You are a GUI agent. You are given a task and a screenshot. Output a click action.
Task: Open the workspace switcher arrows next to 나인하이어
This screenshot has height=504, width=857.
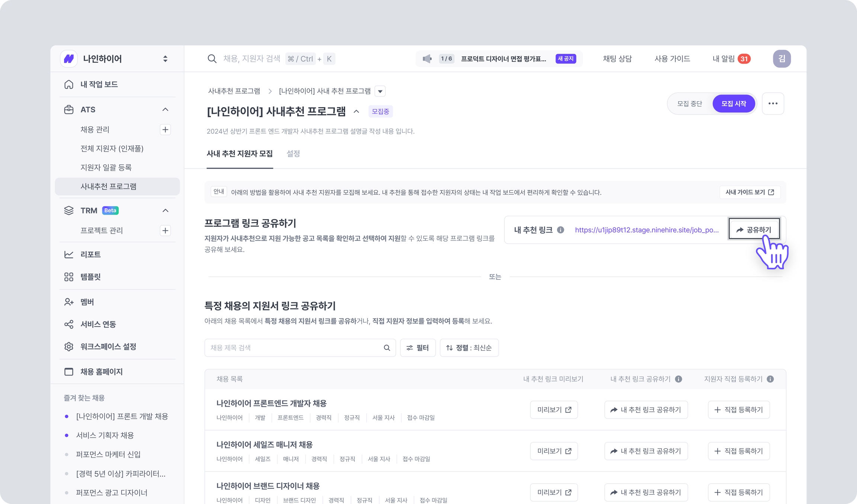click(165, 59)
